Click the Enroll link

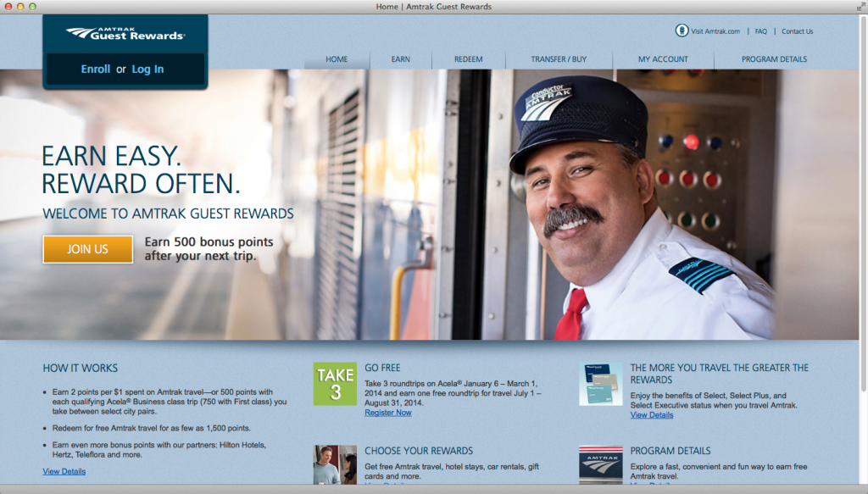(96, 69)
